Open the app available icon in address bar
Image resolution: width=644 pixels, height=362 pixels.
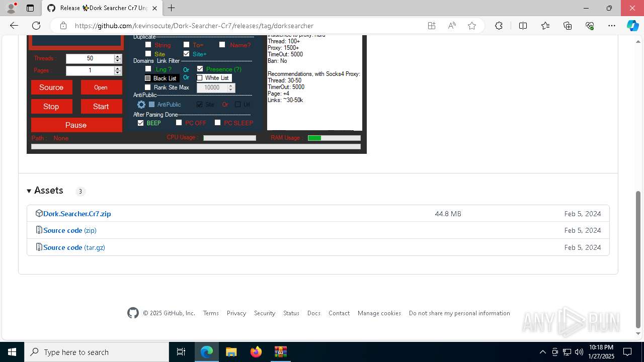click(x=432, y=26)
